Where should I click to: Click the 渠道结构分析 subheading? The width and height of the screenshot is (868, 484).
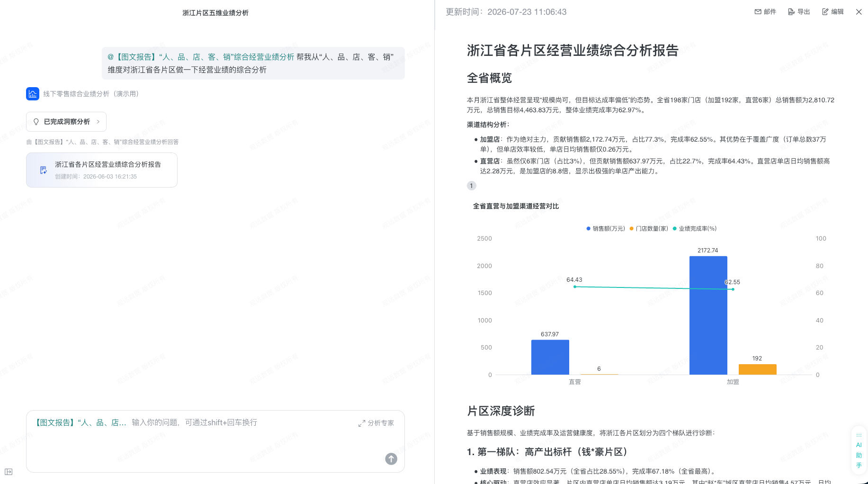click(488, 125)
